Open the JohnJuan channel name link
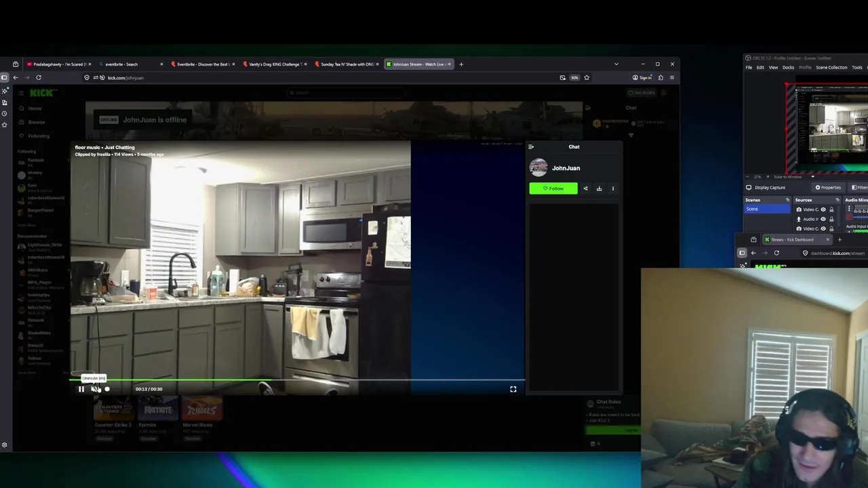This screenshot has height=488, width=868. [566, 168]
